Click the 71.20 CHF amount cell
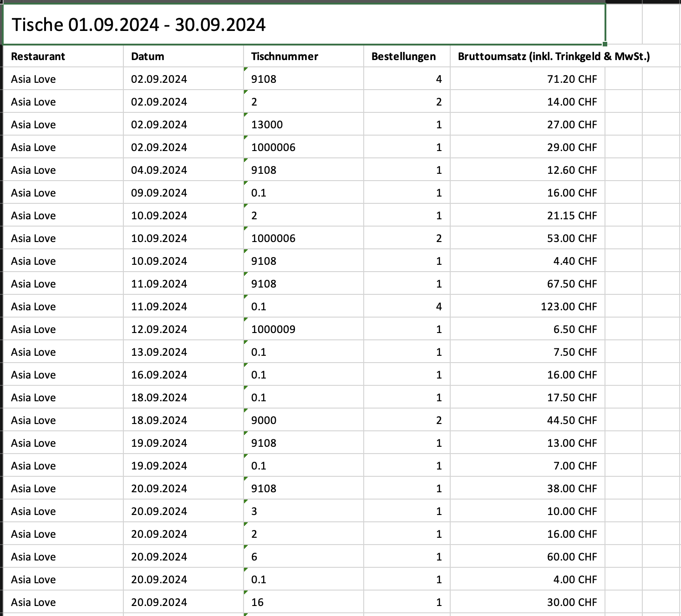The width and height of the screenshot is (681, 616). pyautogui.click(x=528, y=79)
